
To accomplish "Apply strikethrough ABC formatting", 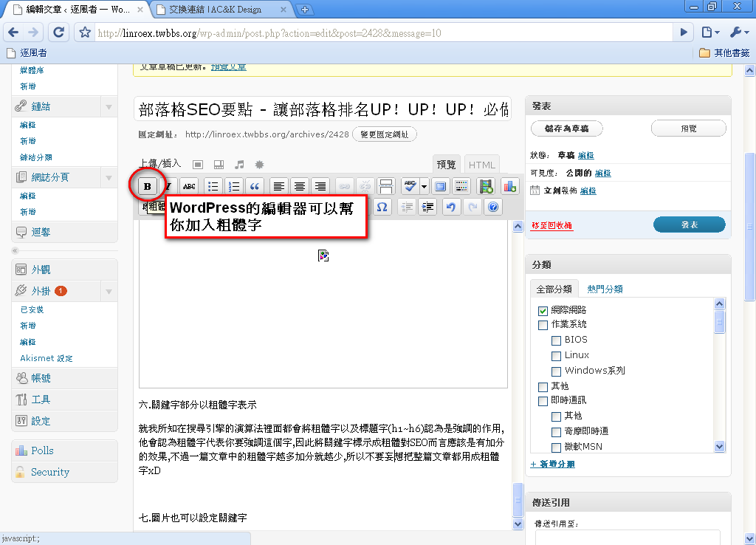I will [x=190, y=186].
